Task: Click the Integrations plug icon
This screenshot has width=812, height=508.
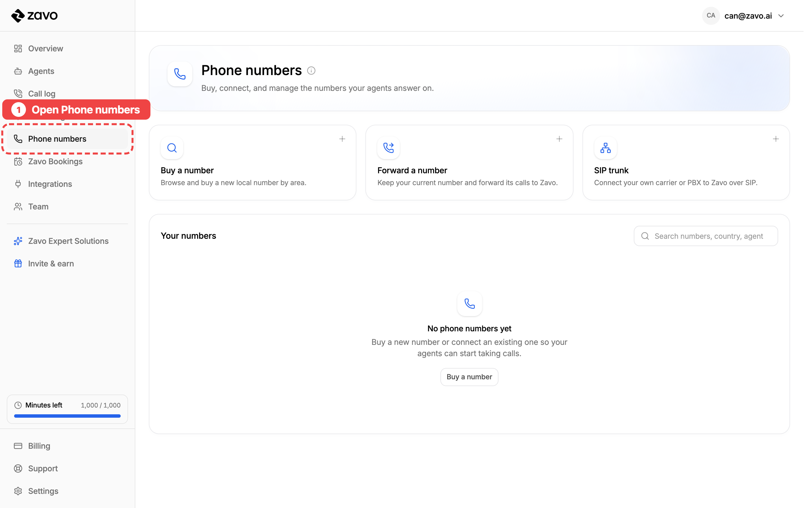Action: (18, 184)
